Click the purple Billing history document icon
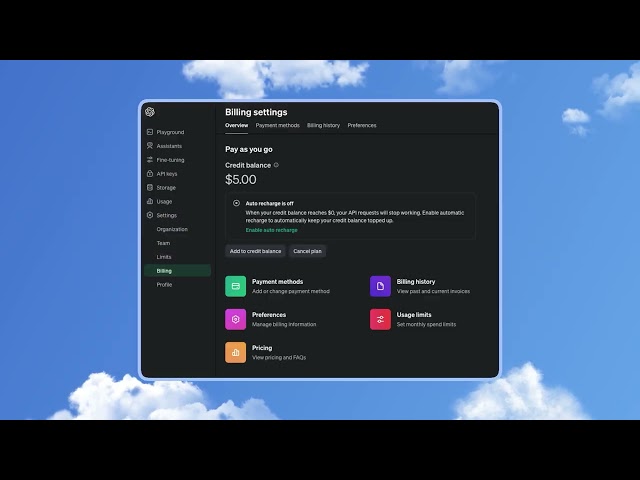The image size is (640, 480). coord(380,286)
